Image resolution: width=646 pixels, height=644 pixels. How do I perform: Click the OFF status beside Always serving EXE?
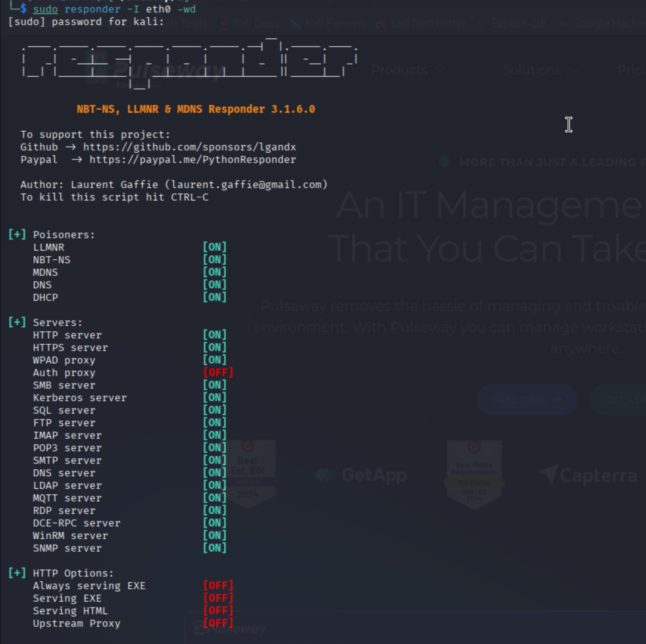(x=218, y=586)
